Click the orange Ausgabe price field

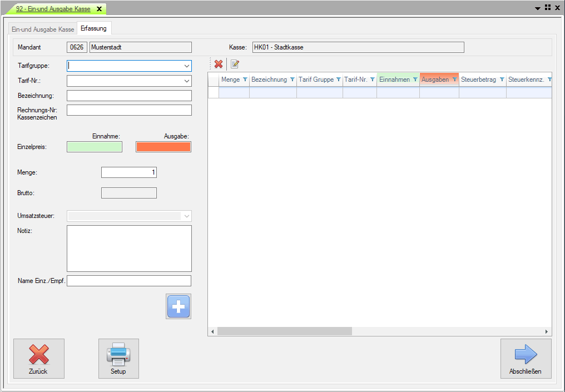click(x=163, y=147)
